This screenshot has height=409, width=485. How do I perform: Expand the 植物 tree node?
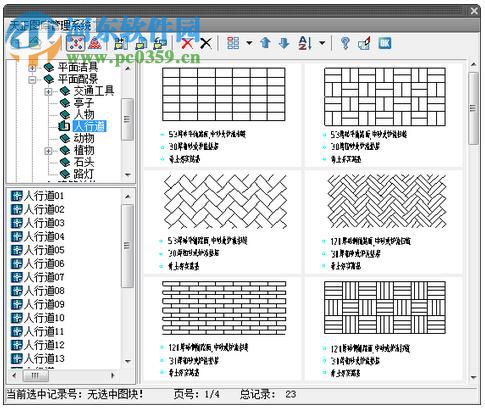click(48, 151)
